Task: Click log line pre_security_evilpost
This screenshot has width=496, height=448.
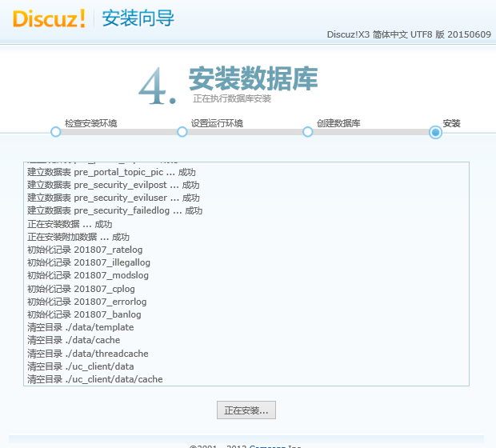Action: pyautogui.click(x=114, y=185)
